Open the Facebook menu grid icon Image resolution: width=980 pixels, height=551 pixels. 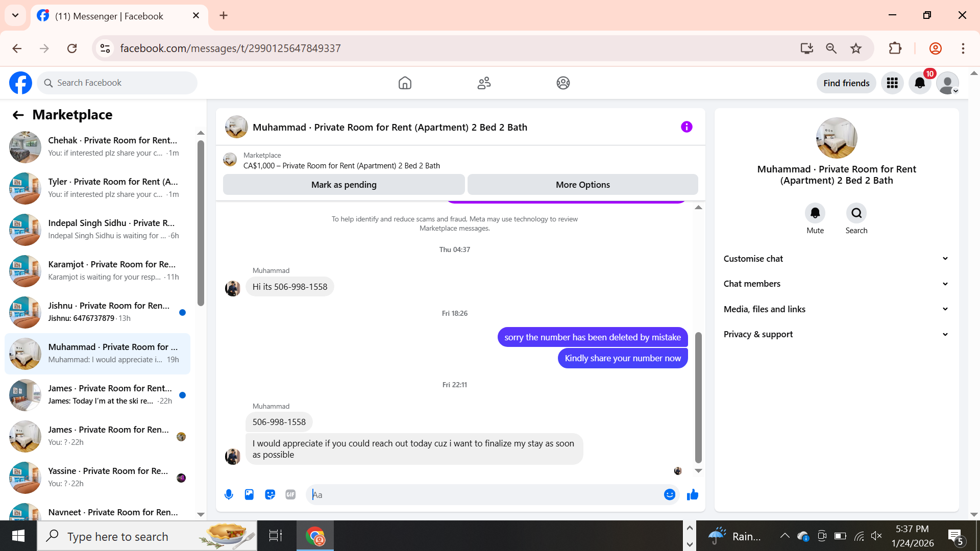click(892, 83)
